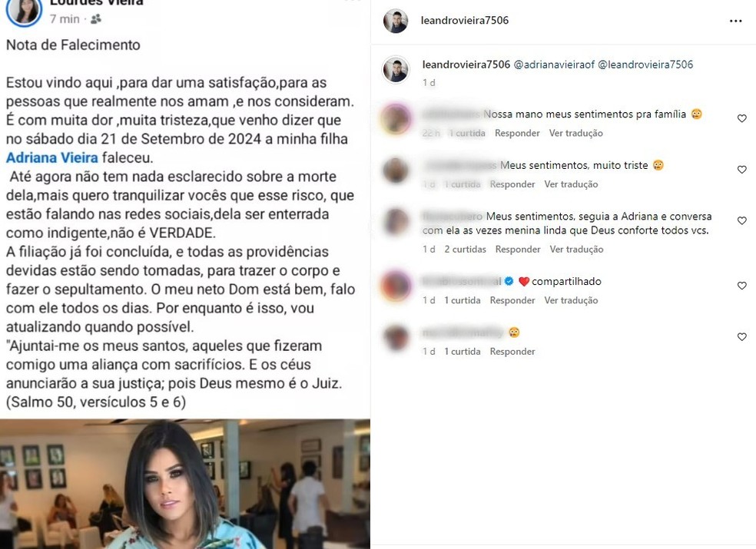Click the friends audience icon beside 7 min

(96, 18)
